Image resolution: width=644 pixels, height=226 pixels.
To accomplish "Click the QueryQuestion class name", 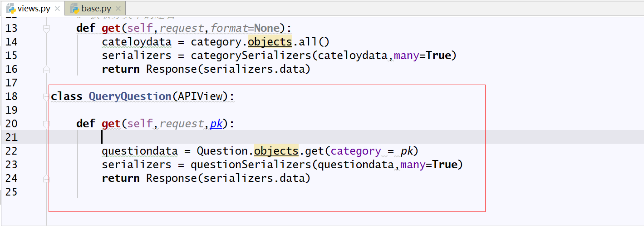I will click(x=130, y=96).
